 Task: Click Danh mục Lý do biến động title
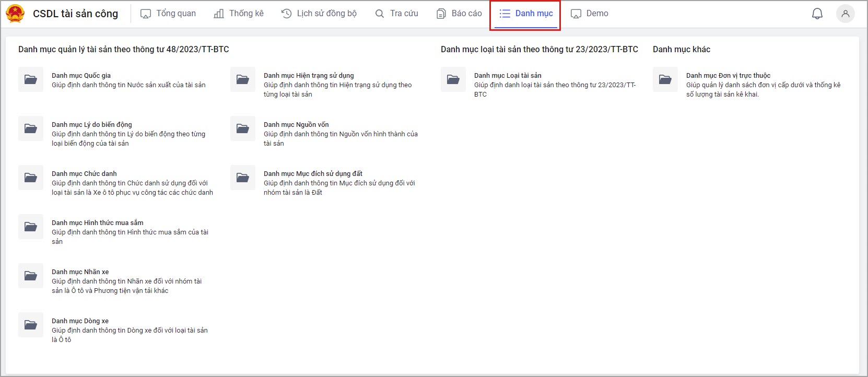[x=92, y=125]
